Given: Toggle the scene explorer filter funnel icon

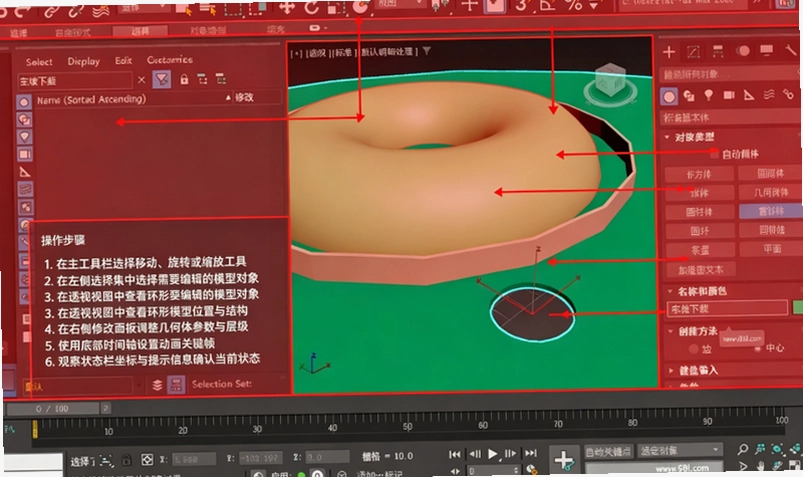Looking at the screenshot, I should [162, 79].
